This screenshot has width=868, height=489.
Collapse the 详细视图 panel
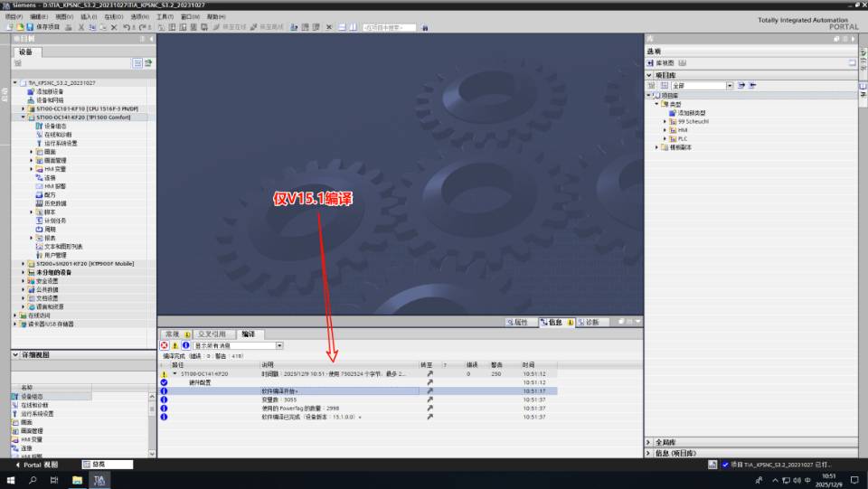(15, 354)
